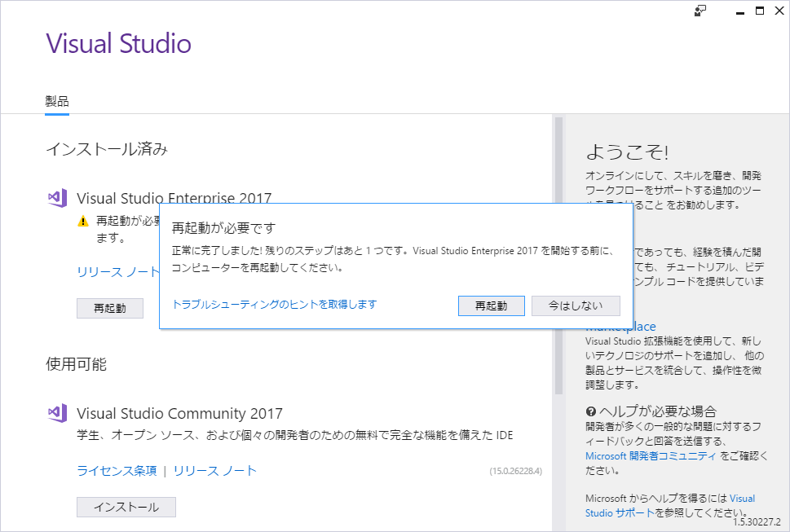Open the feedback icon in the title bar
The height and width of the screenshot is (532, 790).
pyautogui.click(x=700, y=11)
